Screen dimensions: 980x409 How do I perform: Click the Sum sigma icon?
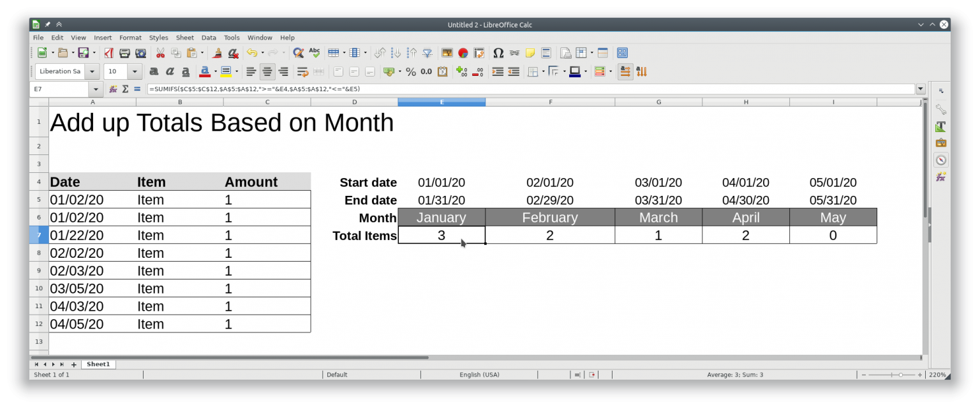[125, 89]
